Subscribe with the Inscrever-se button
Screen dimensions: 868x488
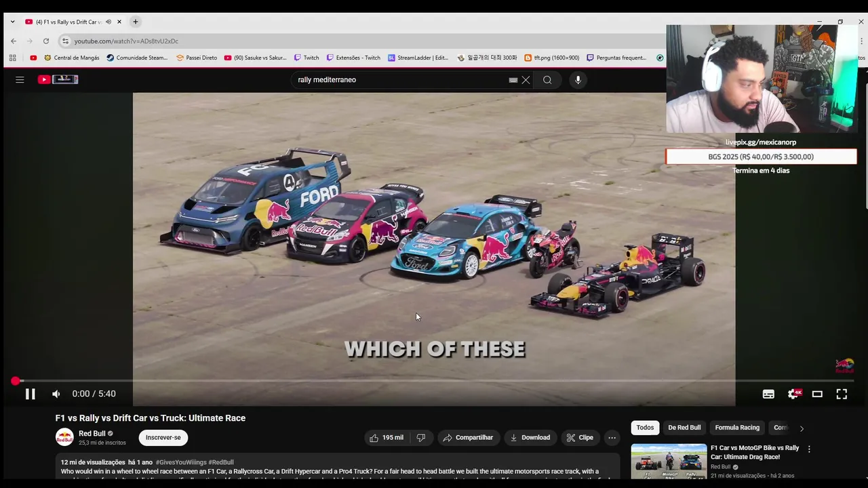click(x=163, y=438)
